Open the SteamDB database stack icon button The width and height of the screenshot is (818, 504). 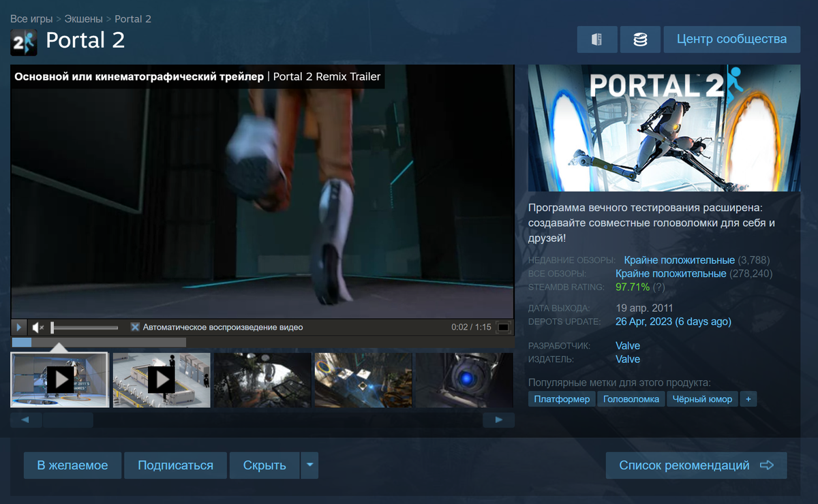[640, 40]
